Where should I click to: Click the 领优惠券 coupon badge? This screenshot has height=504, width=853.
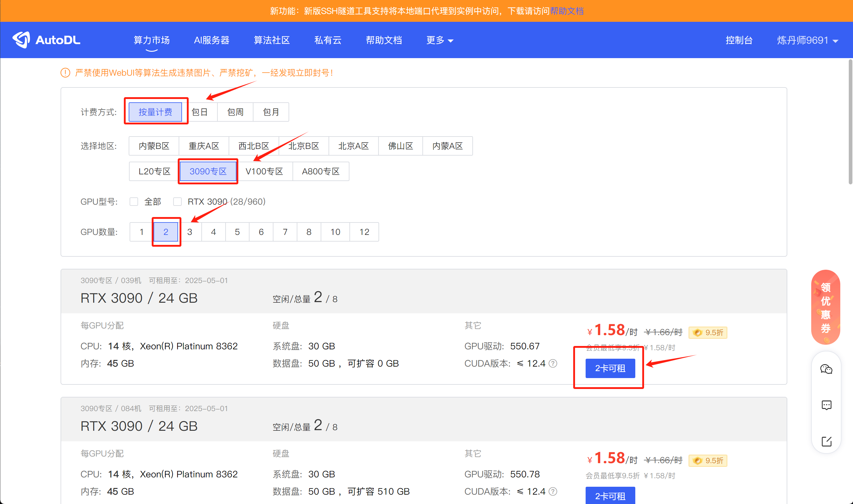tap(825, 307)
